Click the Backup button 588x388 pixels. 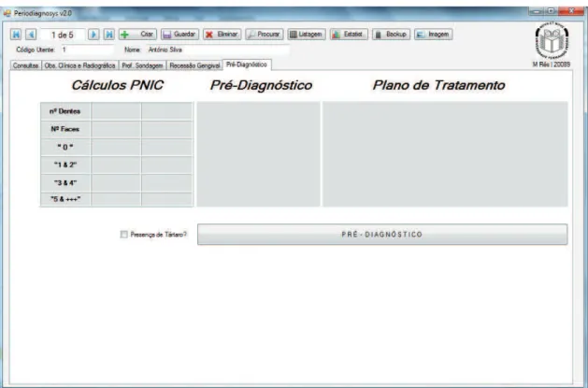pyautogui.click(x=391, y=35)
